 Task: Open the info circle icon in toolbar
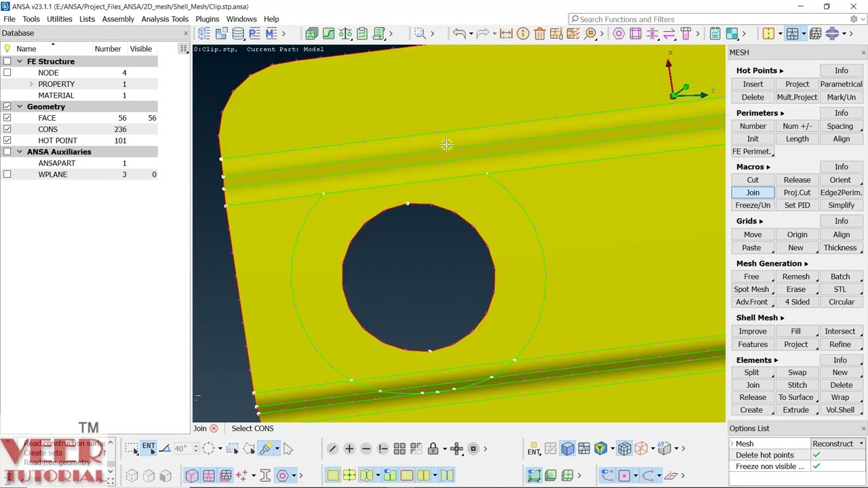tap(523, 33)
